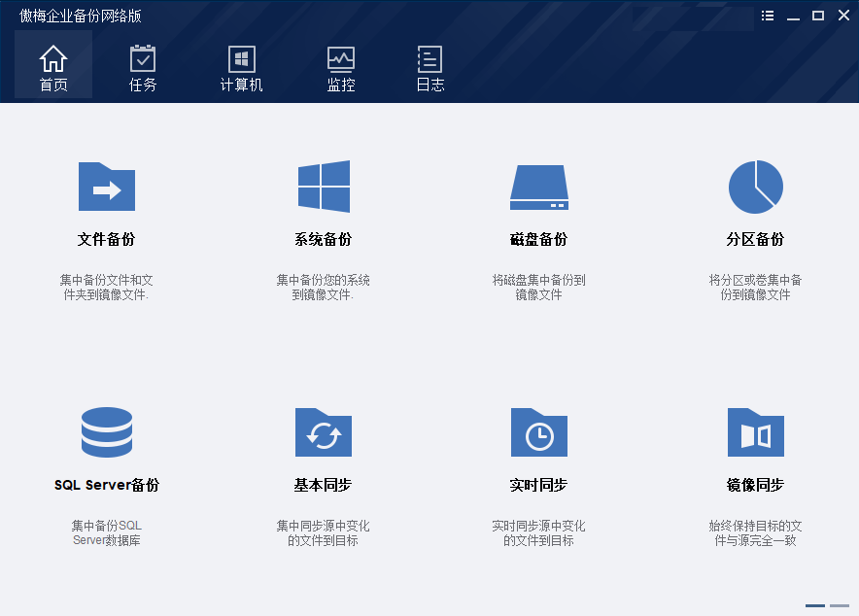
Task: Click the 镜像同步 mirror folder icon
Action: pos(755,432)
